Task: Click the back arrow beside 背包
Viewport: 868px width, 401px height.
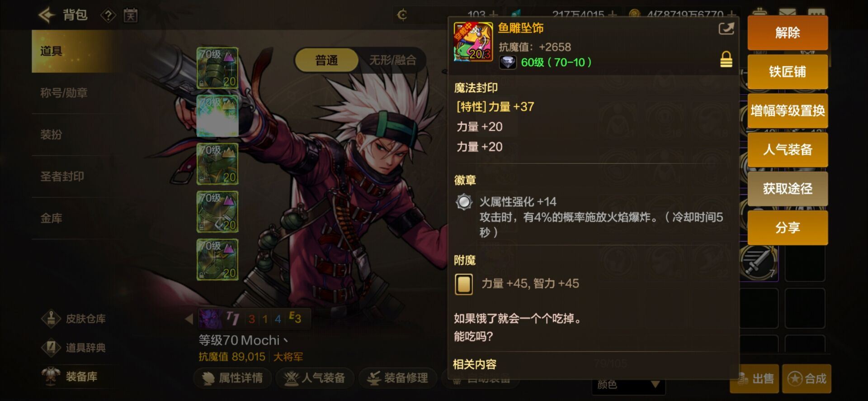Action: click(47, 15)
